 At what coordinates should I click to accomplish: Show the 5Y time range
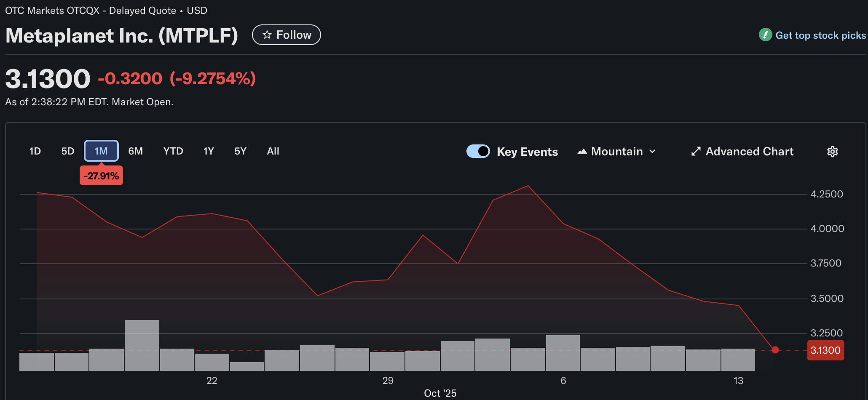(240, 151)
